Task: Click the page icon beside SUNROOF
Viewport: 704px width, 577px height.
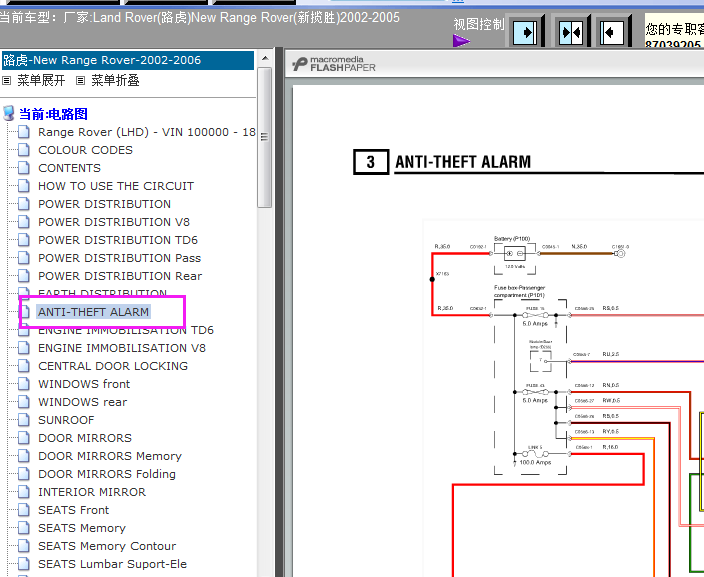Action: pyautogui.click(x=24, y=419)
